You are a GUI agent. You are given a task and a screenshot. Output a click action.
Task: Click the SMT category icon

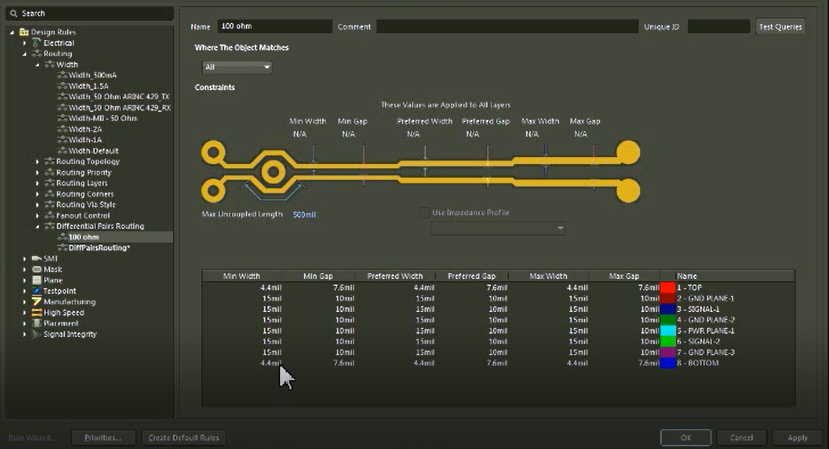coord(36,259)
